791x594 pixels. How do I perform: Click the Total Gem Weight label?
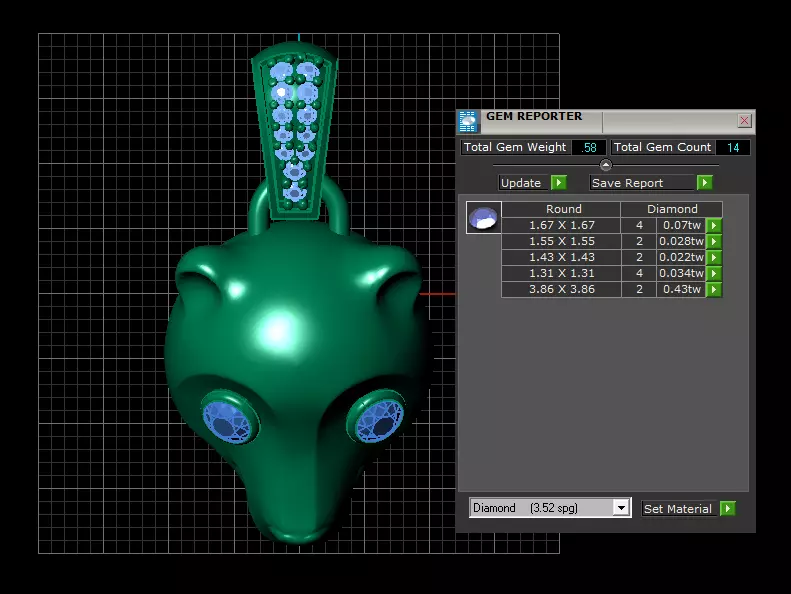pos(515,147)
